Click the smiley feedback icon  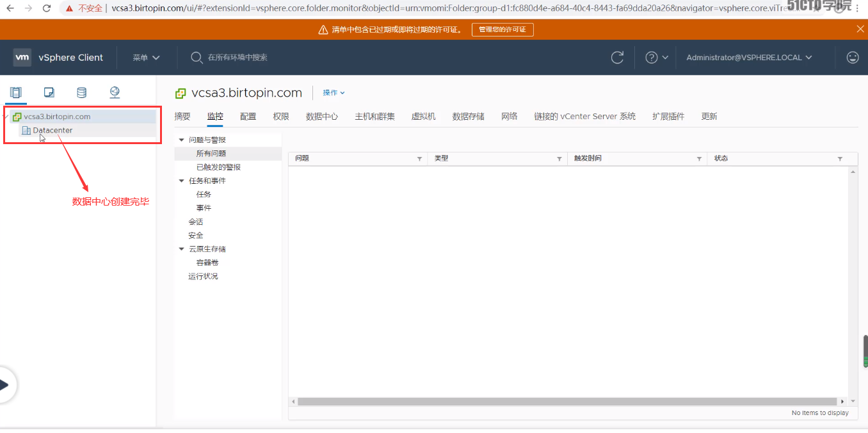point(853,58)
